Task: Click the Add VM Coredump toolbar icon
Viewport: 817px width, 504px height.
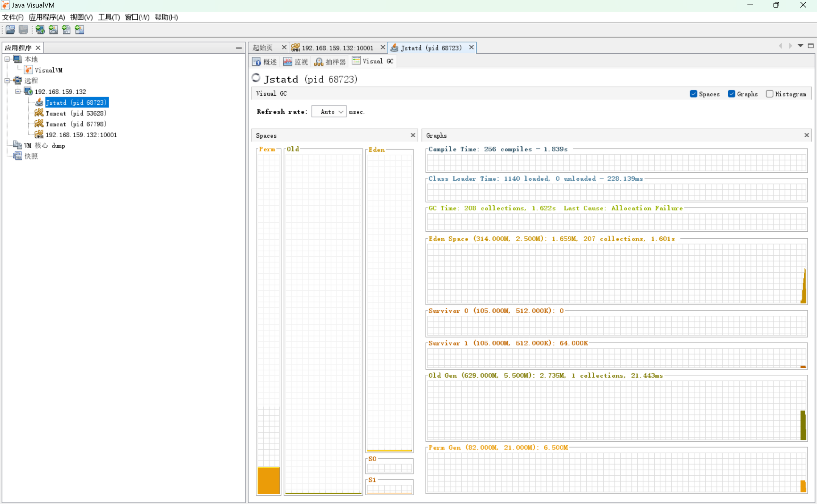Action: coord(66,30)
